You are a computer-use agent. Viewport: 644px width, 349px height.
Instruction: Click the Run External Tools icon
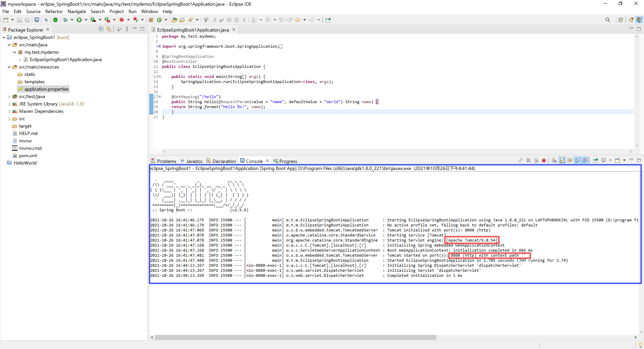(107, 20)
